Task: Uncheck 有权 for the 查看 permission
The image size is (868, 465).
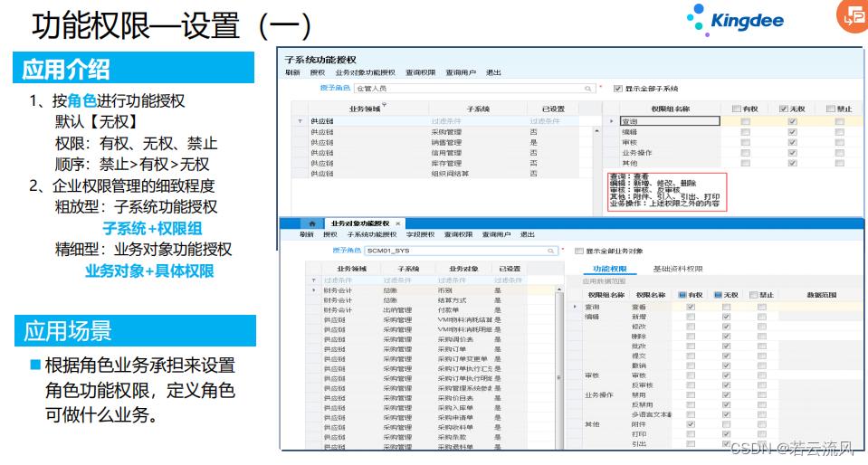Action: [x=691, y=307]
